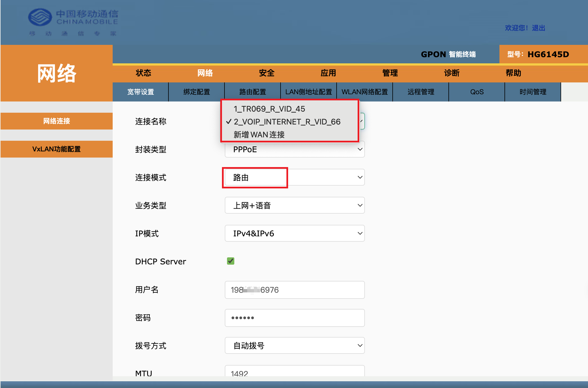Select 2_VOIP_INTERNET_R_VID_66 connection entry
The image size is (588, 388).
[x=287, y=122]
